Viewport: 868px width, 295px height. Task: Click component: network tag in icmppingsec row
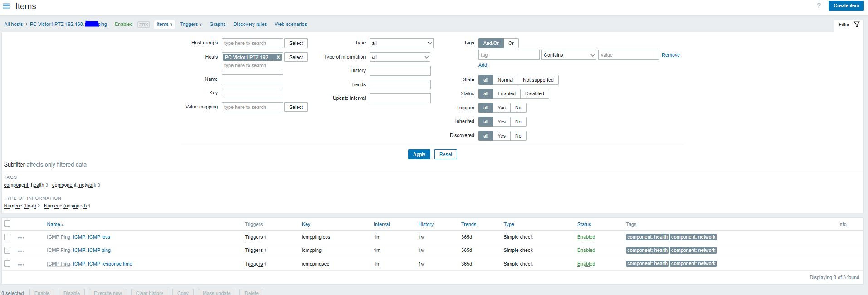693,264
